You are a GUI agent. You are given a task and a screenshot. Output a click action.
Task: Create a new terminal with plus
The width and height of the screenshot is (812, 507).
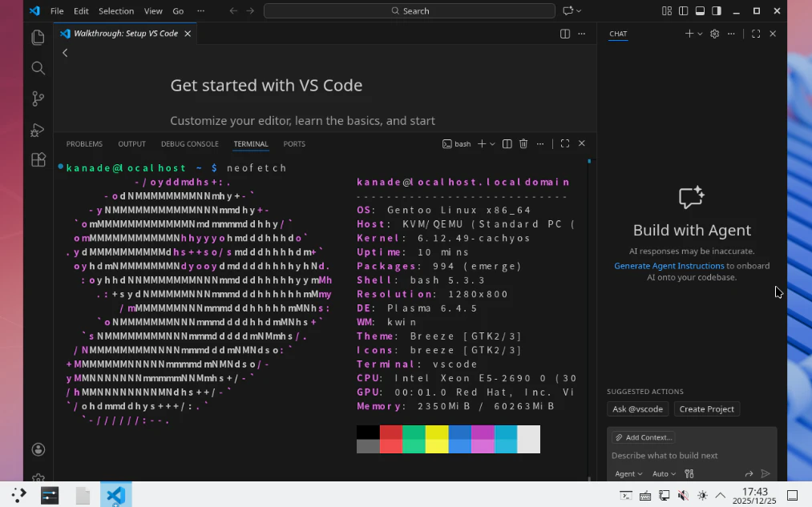click(x=482, y=144)
